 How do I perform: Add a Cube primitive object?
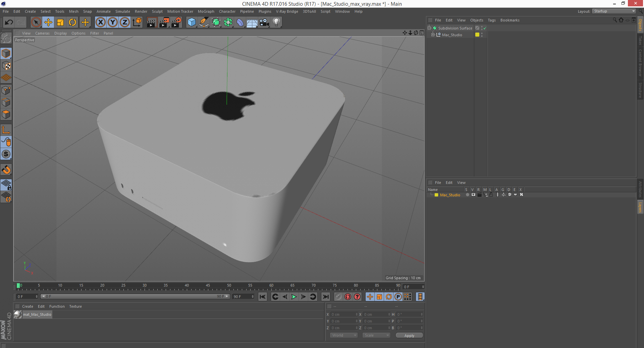pos(192,22)
